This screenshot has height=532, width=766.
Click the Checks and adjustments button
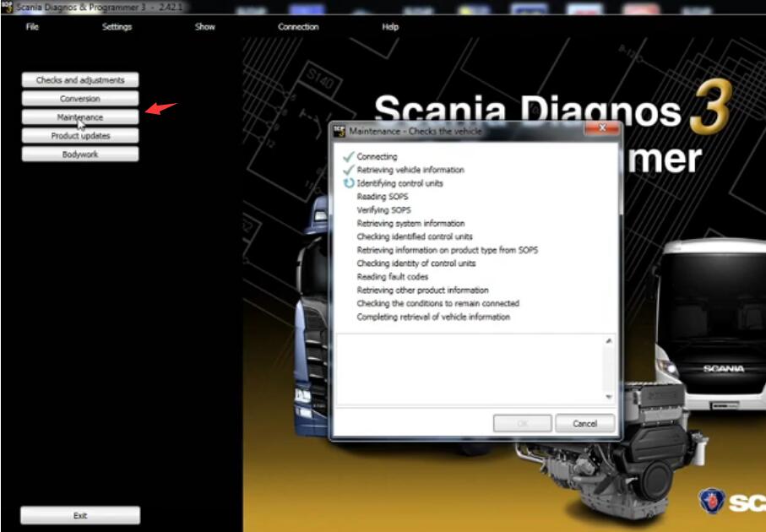click(x=80, y=80)
